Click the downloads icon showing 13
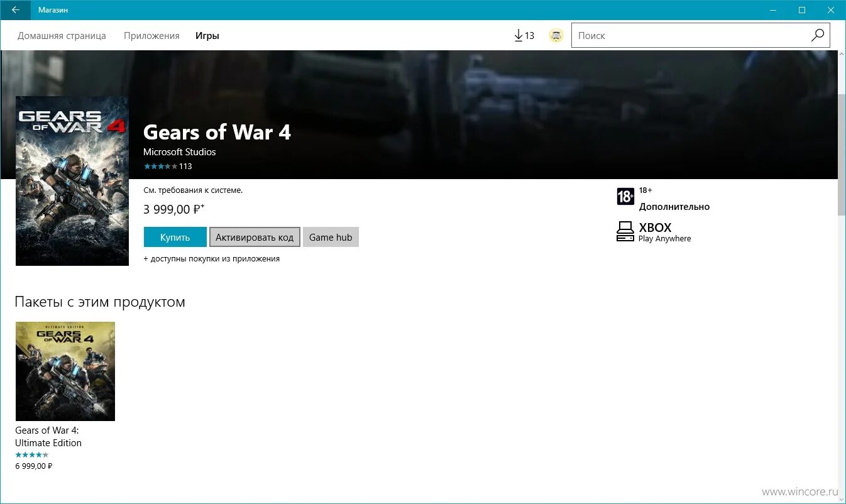 pos(523,35)
